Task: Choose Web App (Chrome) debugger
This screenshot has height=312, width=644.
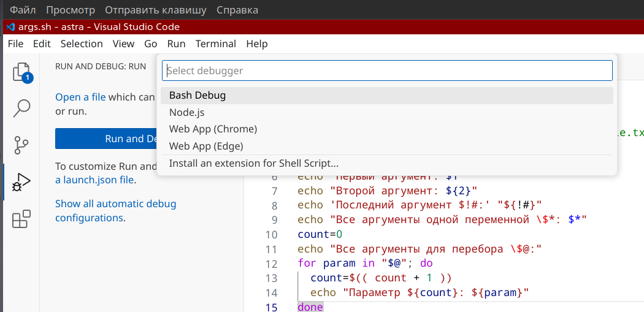Action: point(387,129)
